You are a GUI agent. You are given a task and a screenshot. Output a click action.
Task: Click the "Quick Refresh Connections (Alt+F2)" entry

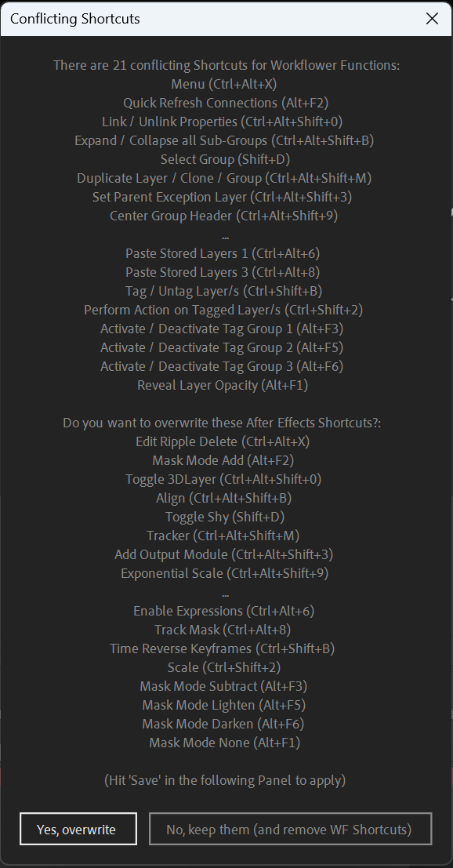click(226, 103)
